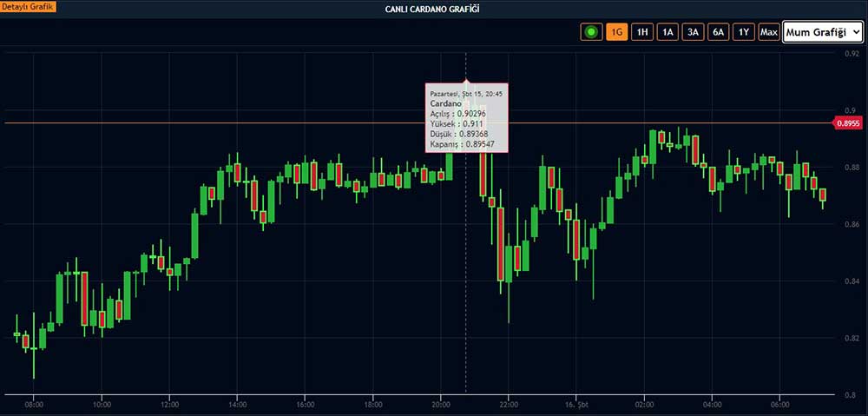Click the Kapanış 0.89547 tooltip value
This screenshot has height=416, width=868.
pyautogui.click(x=462, y=144)
